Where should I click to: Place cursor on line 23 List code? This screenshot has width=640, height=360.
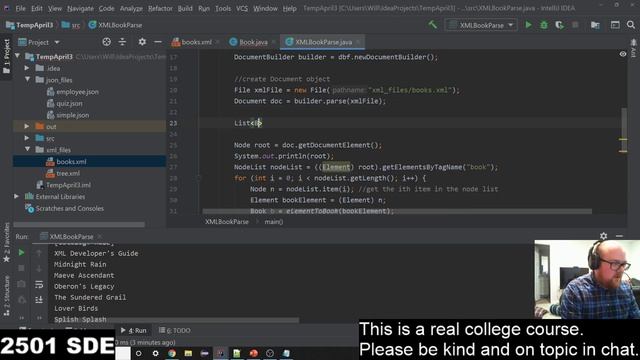247,123
